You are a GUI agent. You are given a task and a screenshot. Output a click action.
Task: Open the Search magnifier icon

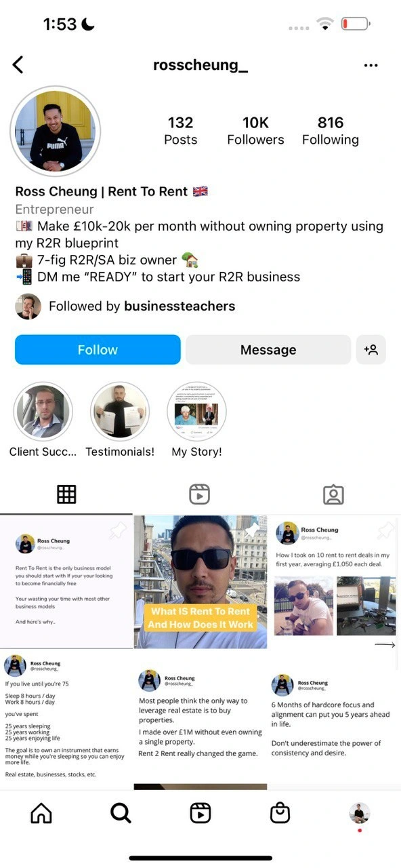(121, 813)
